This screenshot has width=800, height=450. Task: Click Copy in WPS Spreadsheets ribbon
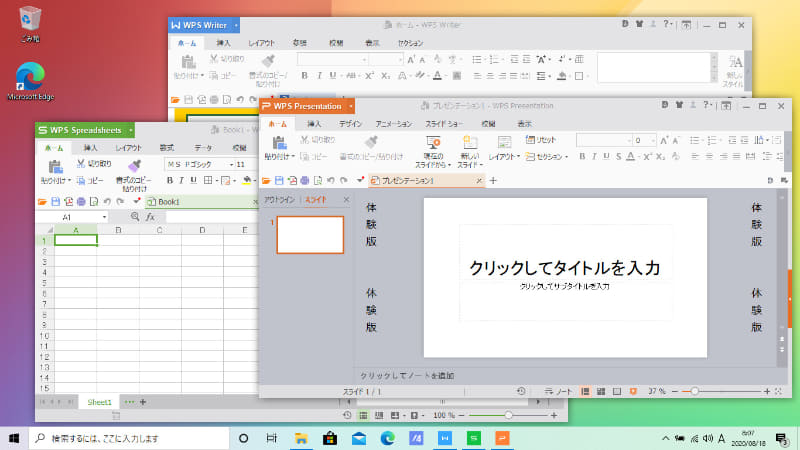pos(90,181)
